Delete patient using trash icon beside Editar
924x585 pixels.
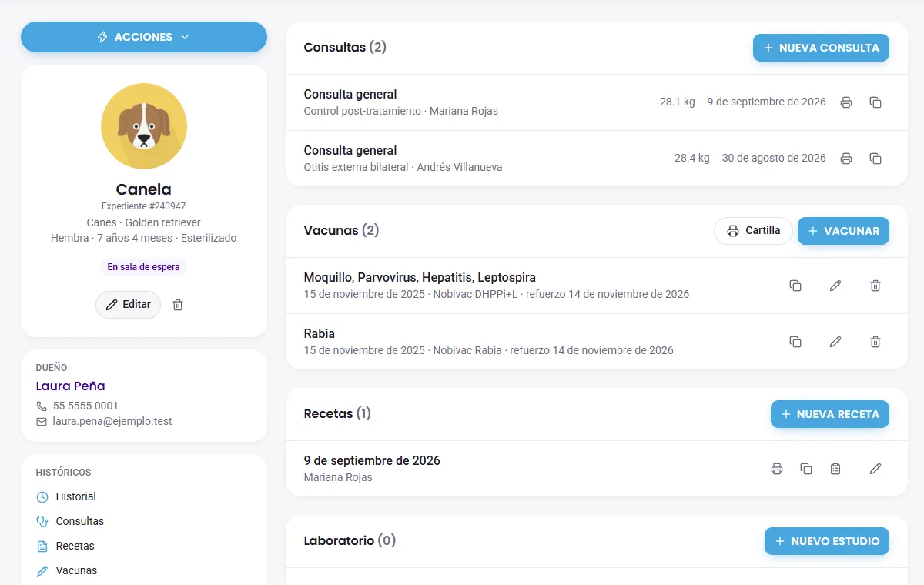pos(178,305)
